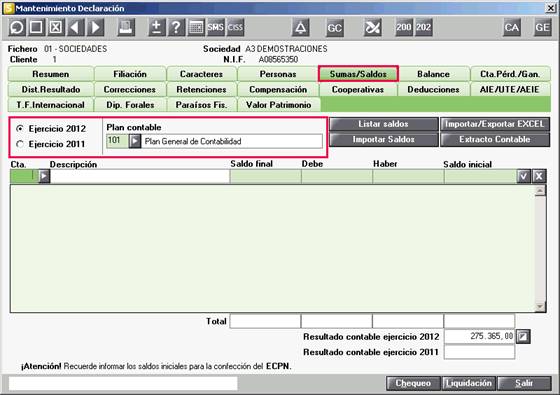Open AIE/UTE/AEIE tab
This screenshot has height=395, width=560.
click(510, 89)
